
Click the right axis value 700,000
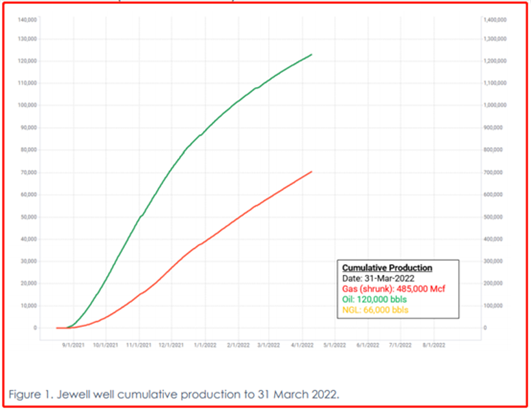pos(493,172)
